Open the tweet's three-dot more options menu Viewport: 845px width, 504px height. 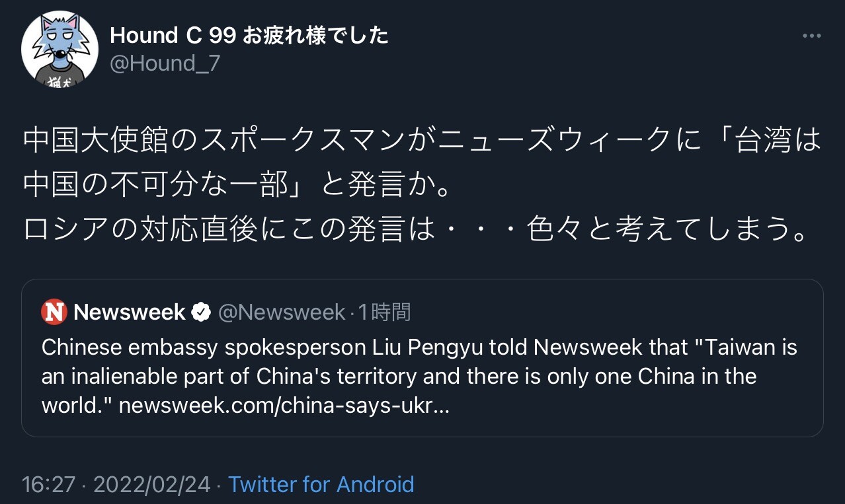tap(811, 36)
